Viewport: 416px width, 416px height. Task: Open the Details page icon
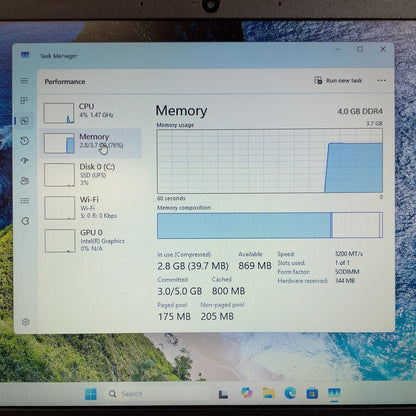tap(25, 201)
